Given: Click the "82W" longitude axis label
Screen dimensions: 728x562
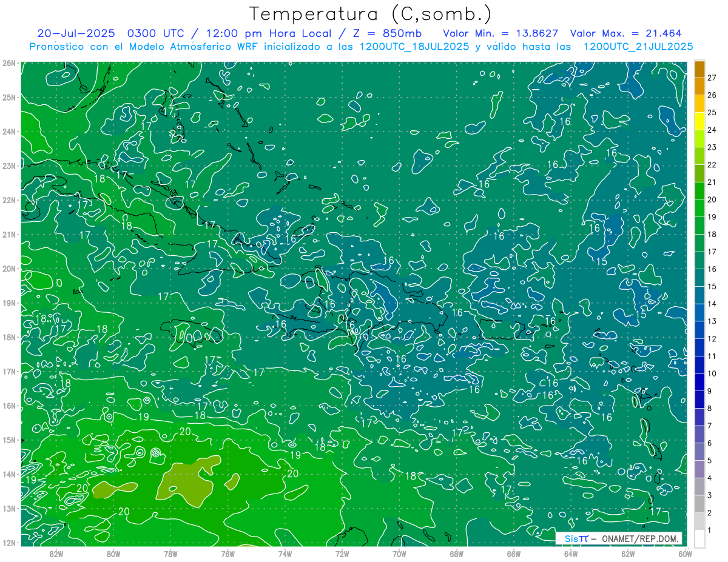Looking at the screenshot, I should [56, 554].
